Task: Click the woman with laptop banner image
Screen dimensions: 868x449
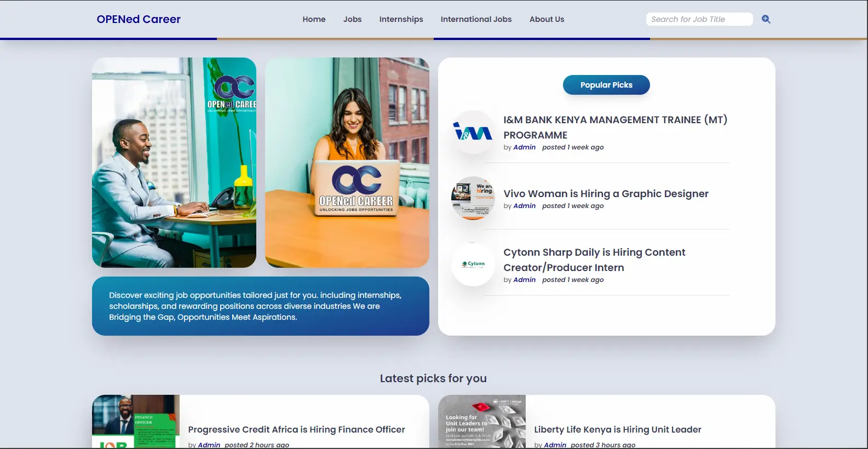Action: coord(347,163)
